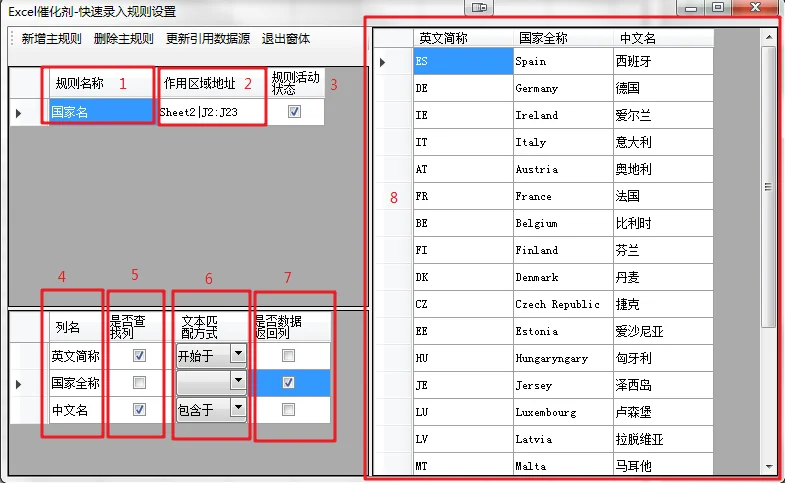Select the Jersey cell
The width and height of the screenshot is (785, 483).
coord(563,385)
